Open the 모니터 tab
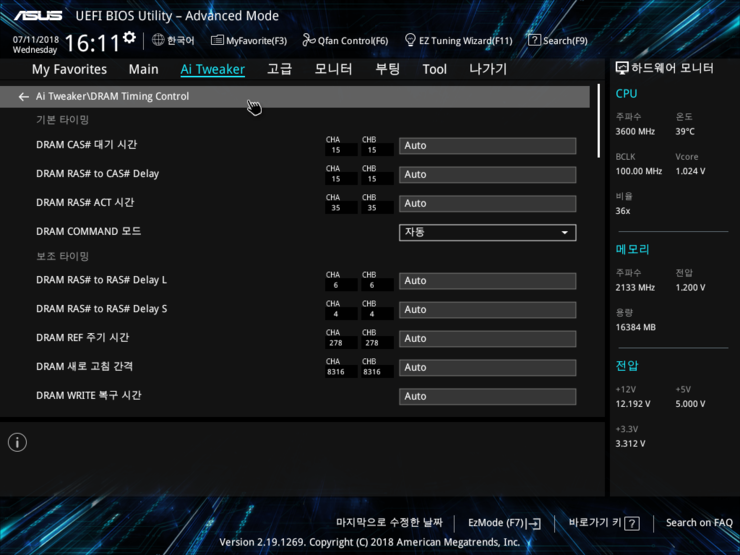Image resolution: width=740 pixels, height=555 pixels. pos(333,69)
